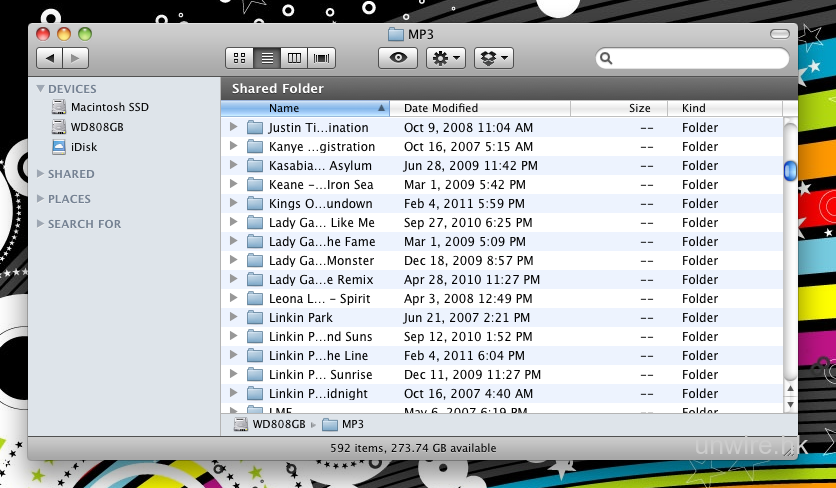Click the Quick Look eye button
The height and width of the screenshot is (488, 836).
coord(398,58)
